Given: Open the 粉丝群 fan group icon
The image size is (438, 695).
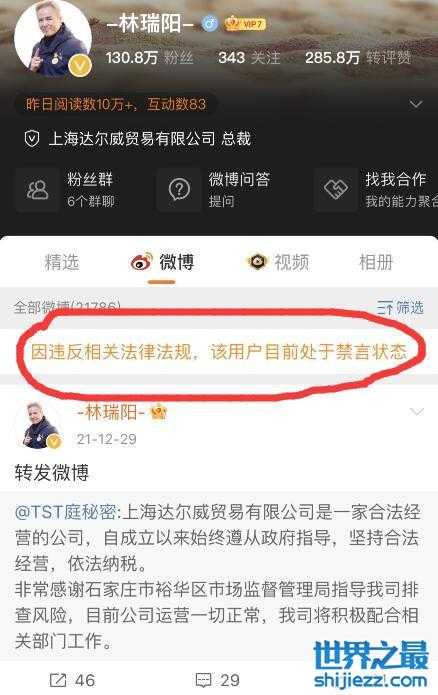Looking at the screenshot, I should coord(37,190).
